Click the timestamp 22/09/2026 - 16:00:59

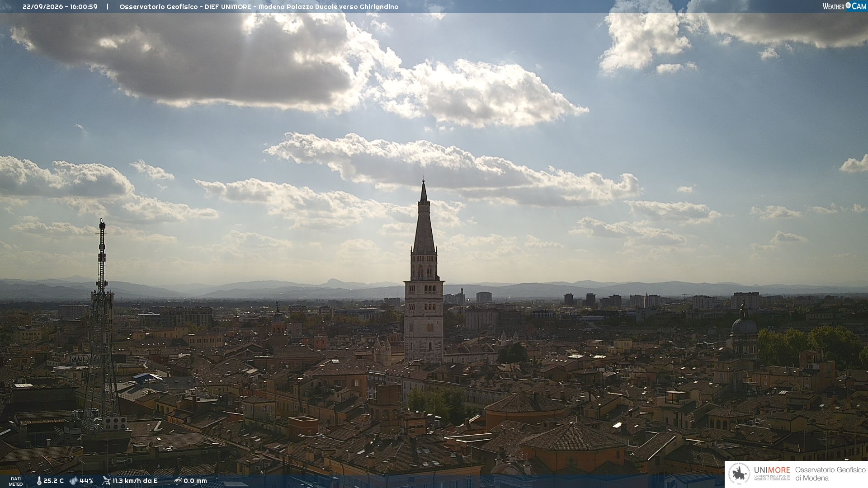(x=60, y=7)
